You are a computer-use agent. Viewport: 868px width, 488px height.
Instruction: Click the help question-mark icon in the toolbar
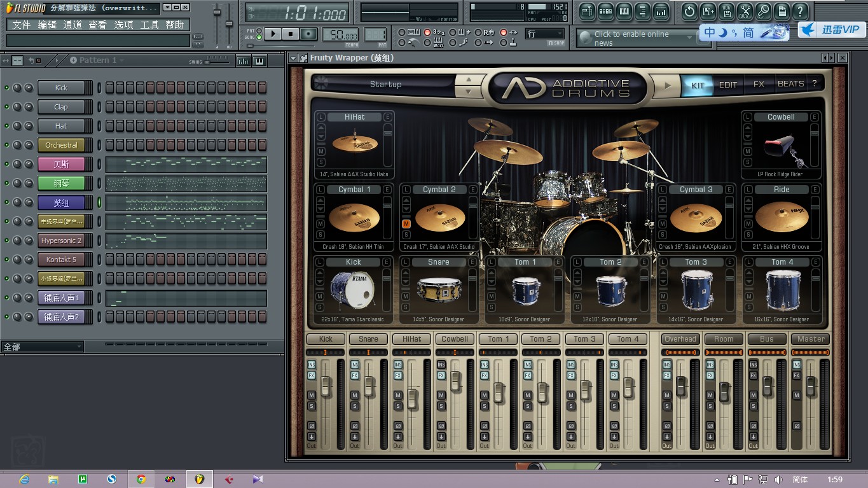tap(801, 11)
